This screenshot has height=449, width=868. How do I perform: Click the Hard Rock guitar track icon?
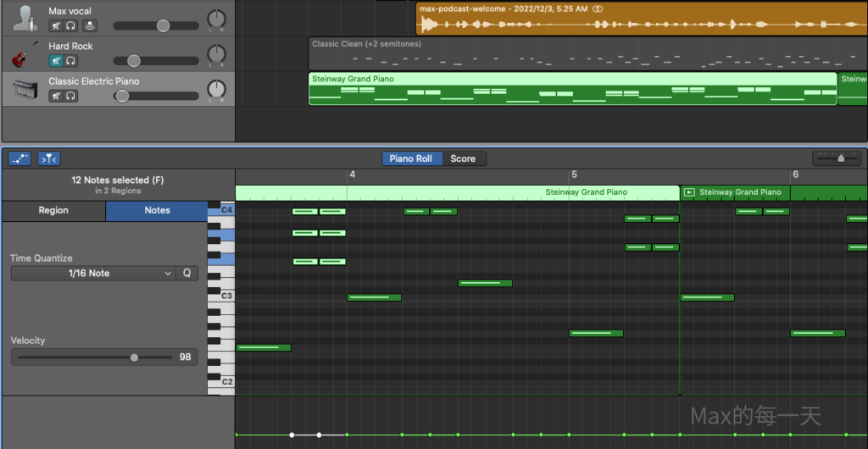point(25,53)
